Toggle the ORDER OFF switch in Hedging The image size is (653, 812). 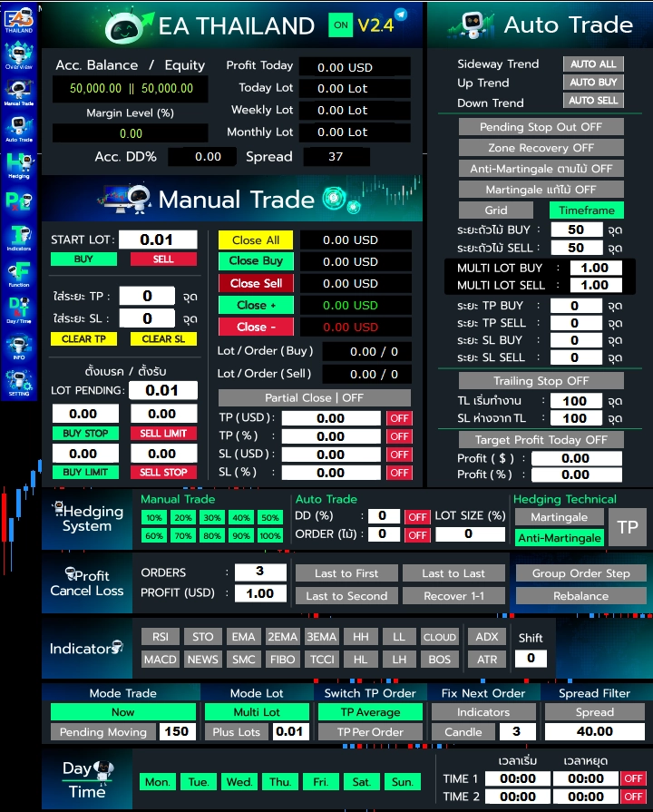click(x=417, y=535)
